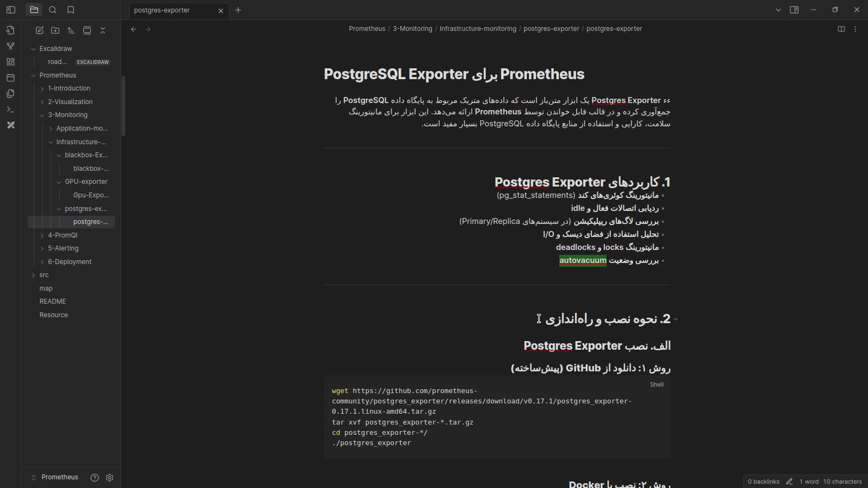This screenshot has width=868, height=488.
Task: Select the highlighted postgres-... note in the tree
Action: tap(71, 222)
